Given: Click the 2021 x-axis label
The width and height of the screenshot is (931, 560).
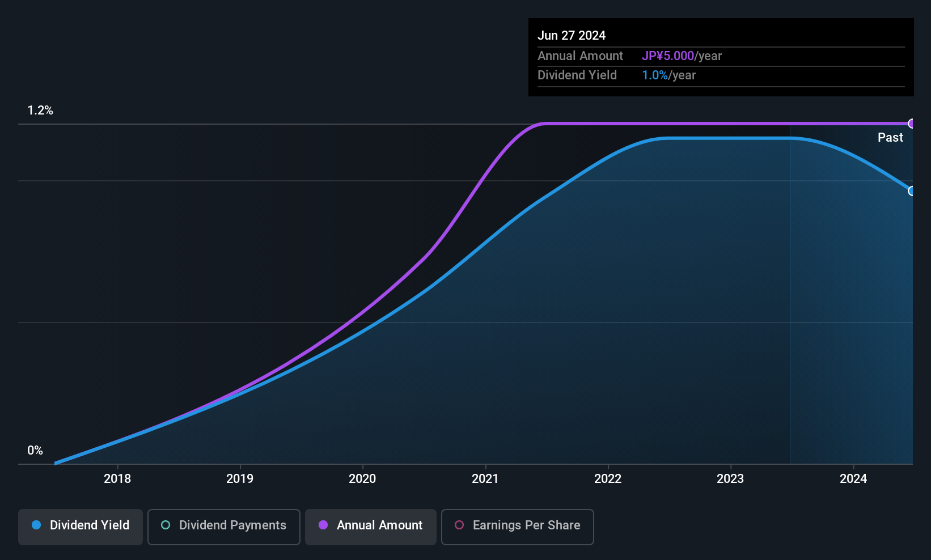Looking at the screenshot, I should (x=485, y=478).
